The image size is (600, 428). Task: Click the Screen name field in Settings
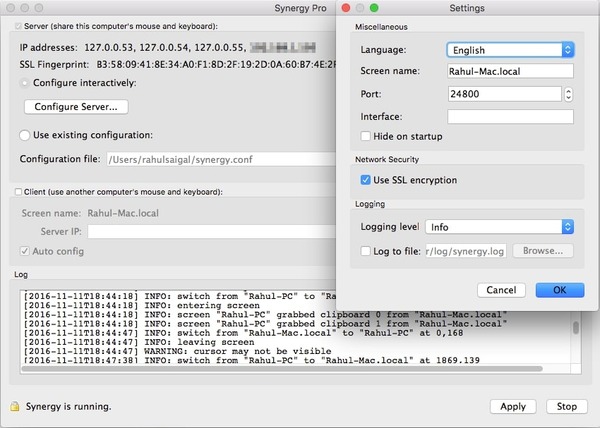point(510,71)
